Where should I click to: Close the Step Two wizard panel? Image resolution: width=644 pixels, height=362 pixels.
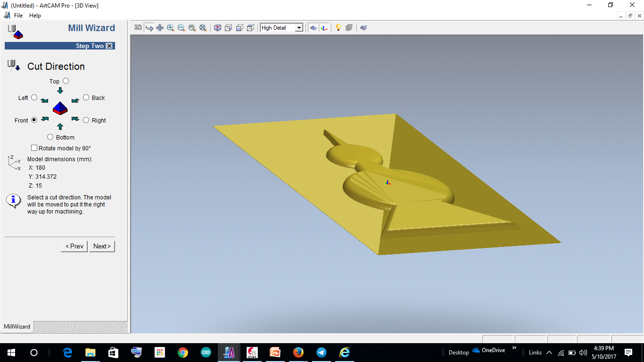(x=109, y=46)
